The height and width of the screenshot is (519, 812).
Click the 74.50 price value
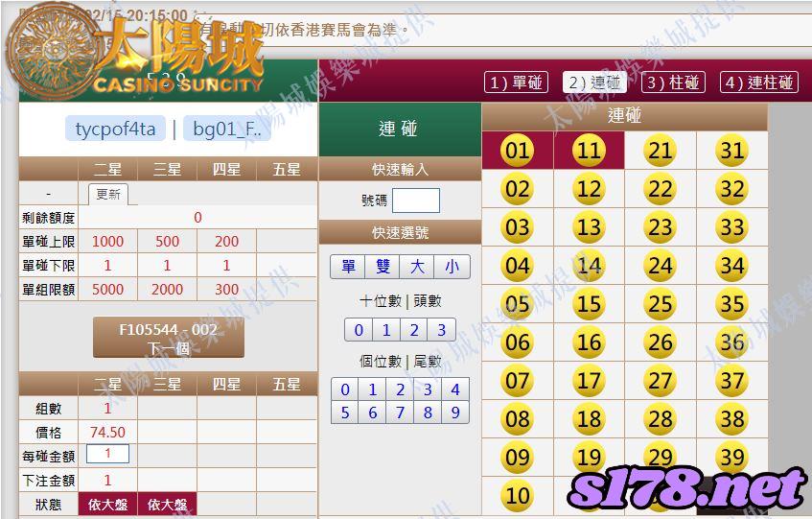[x=107, y=432]
